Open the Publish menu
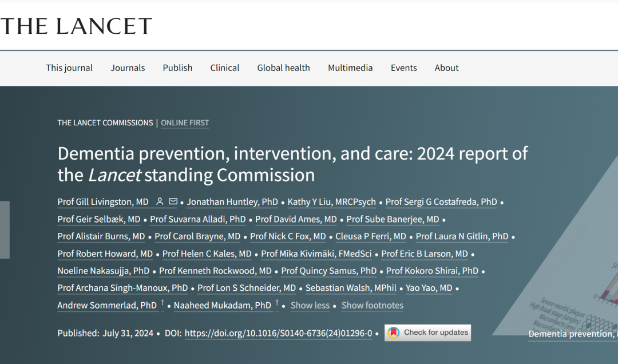618x364 pixels. pyautogui.click(x=178, y=68)
